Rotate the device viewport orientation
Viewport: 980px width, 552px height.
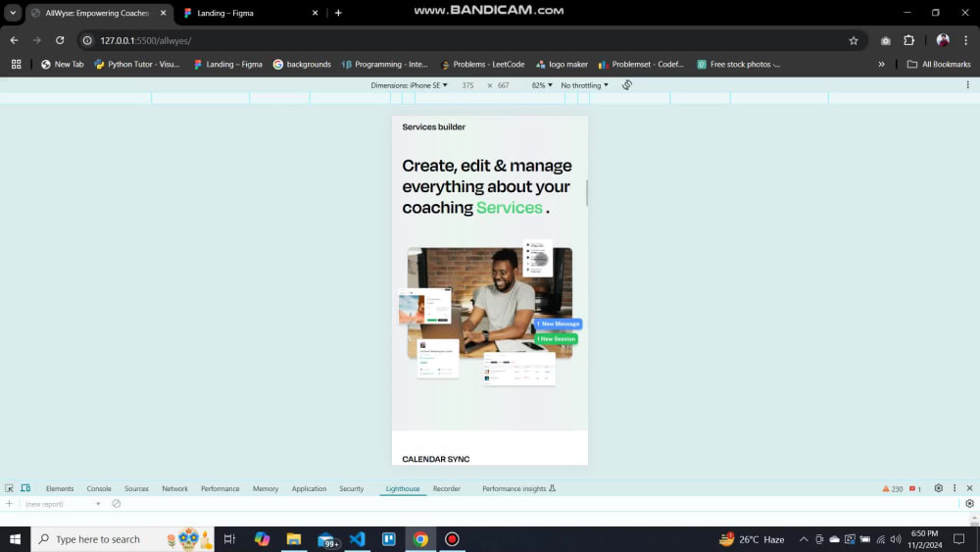(627, 85)
